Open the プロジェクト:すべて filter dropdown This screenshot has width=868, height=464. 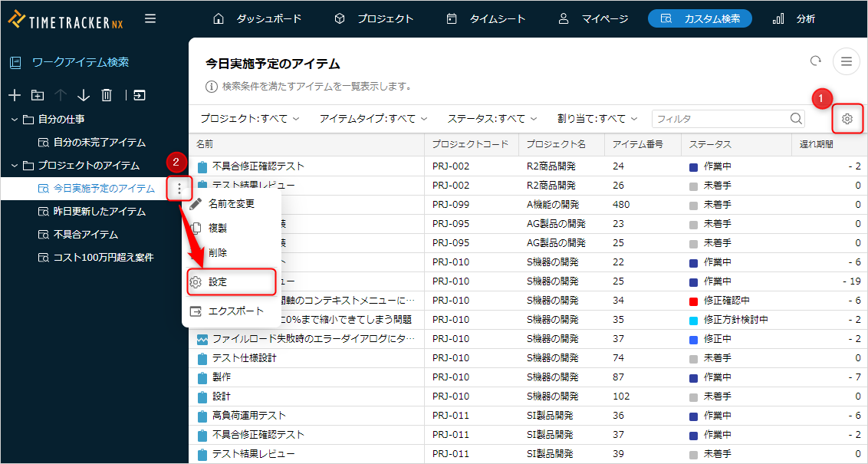click(x=250, y=119)
